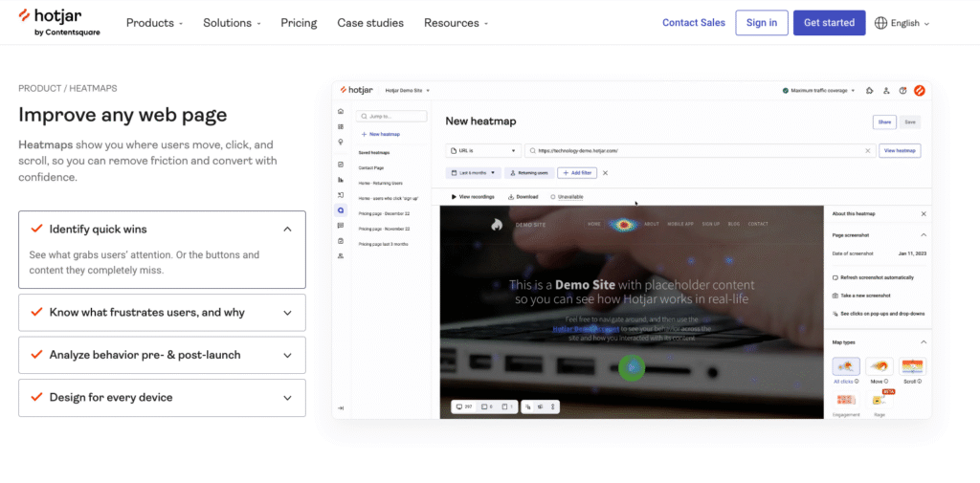This screenshot has height=483, width=980.
Task: Click the help question mark icon
Action: pyautogui.click(x=902, y=91)
